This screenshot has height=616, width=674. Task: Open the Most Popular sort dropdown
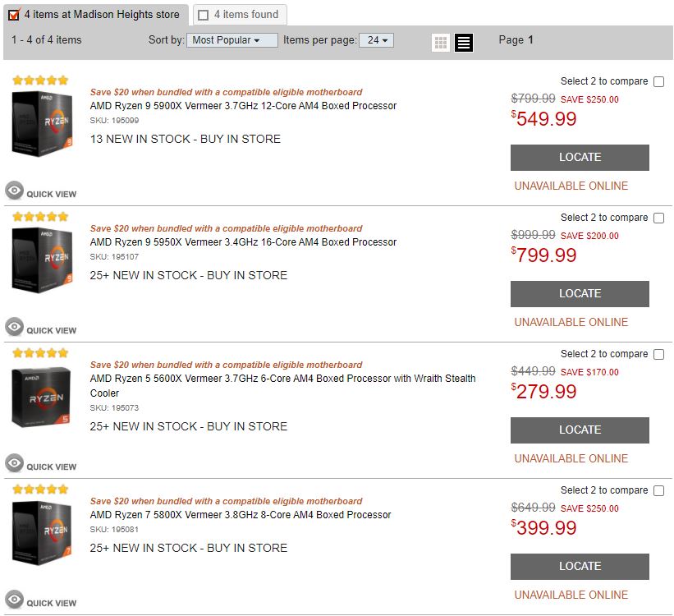click(x=232, y=39)
